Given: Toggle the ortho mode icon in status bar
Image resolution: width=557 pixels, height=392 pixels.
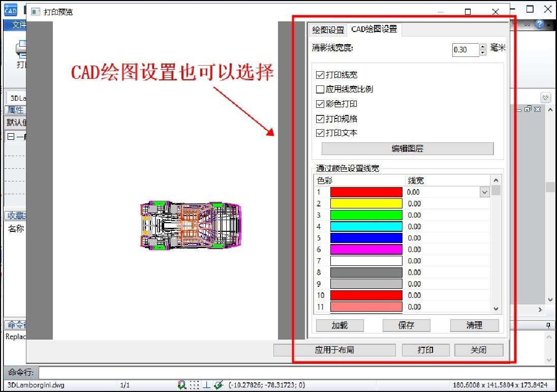Looking at the screenshot, I should pos(207,384).
